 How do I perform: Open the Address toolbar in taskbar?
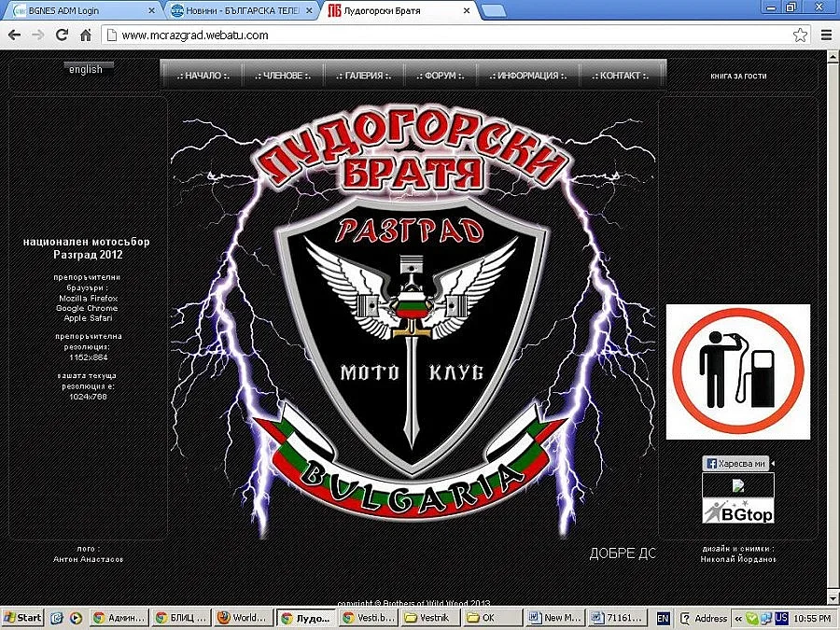tap(710, 618)
